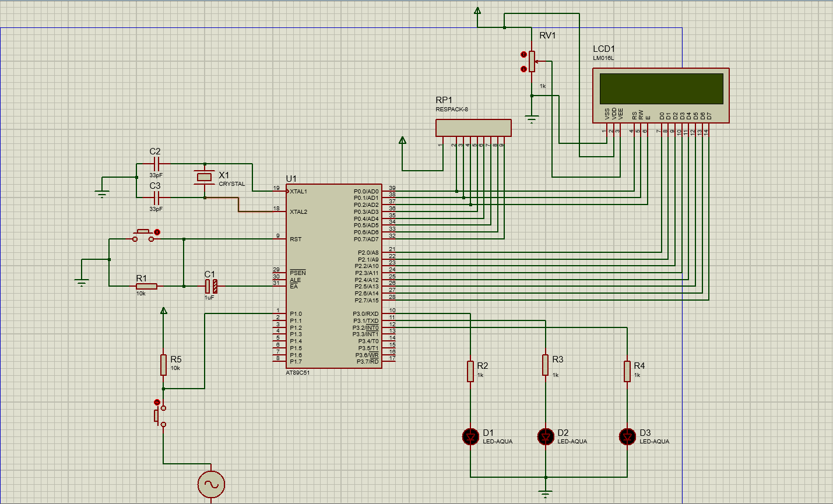
Task: Click the P0.0/AD0 pin label
Action: [366, 192]
